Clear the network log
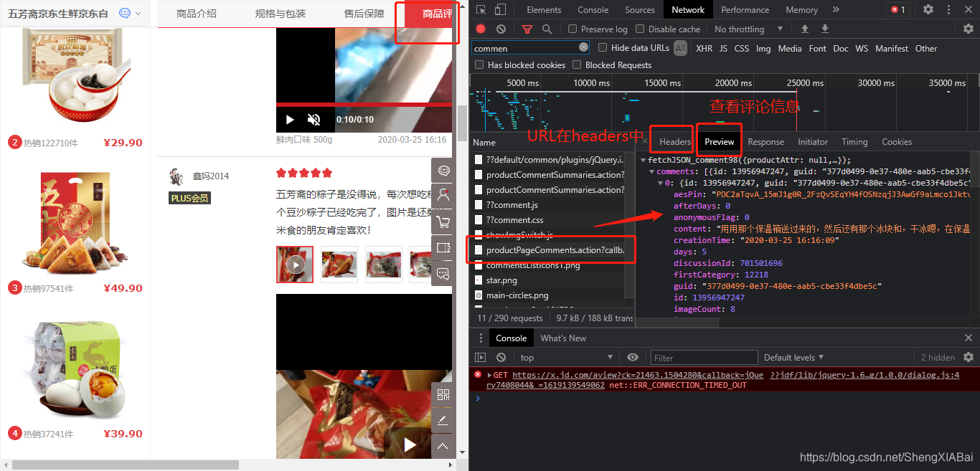Viewport: 980px width, 471px height. [x=501, y=29]
